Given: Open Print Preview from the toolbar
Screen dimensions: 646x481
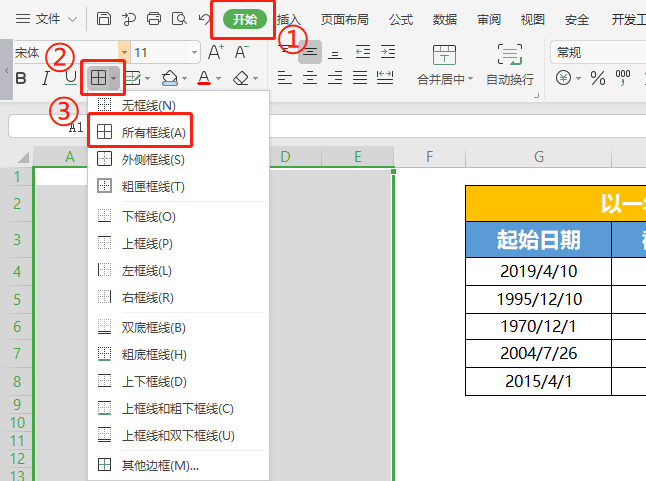Looking at the screenshot, I should coord(179,19).
